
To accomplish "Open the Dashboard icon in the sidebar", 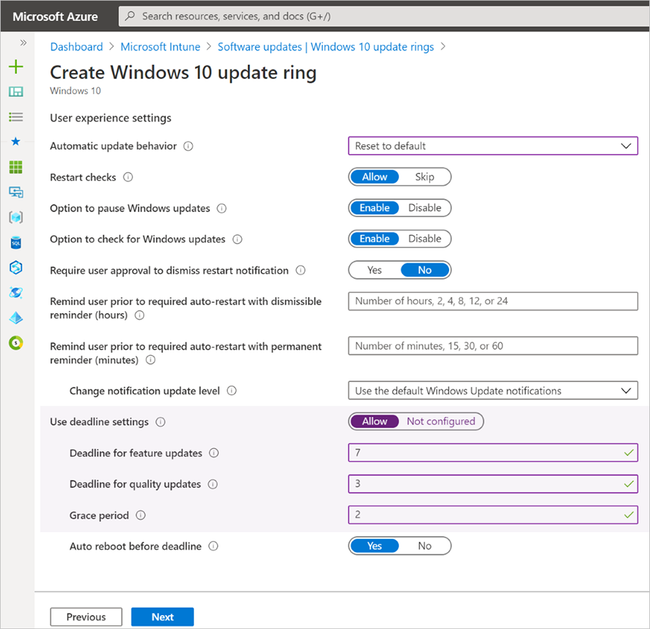I will click(x=16, y=92).
